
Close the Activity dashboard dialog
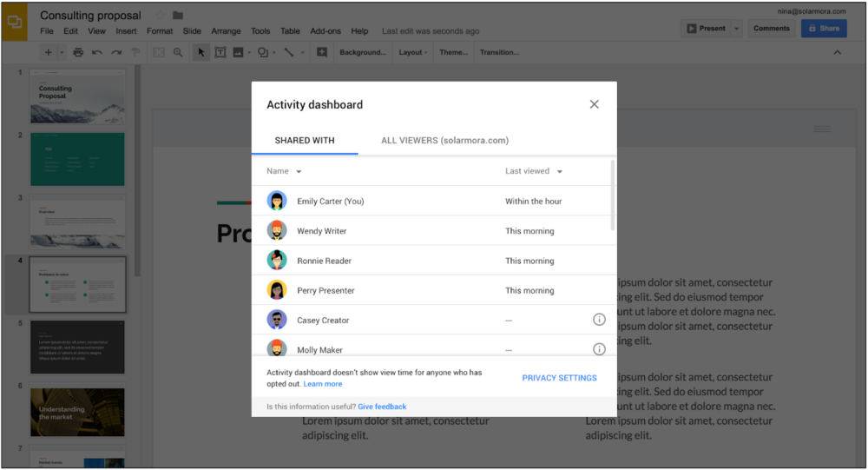tap(595, 104)
